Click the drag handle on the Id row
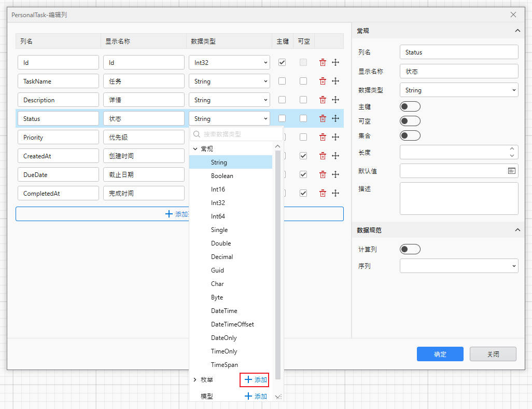This screenshot has height=409, width=532. [335, 62]
